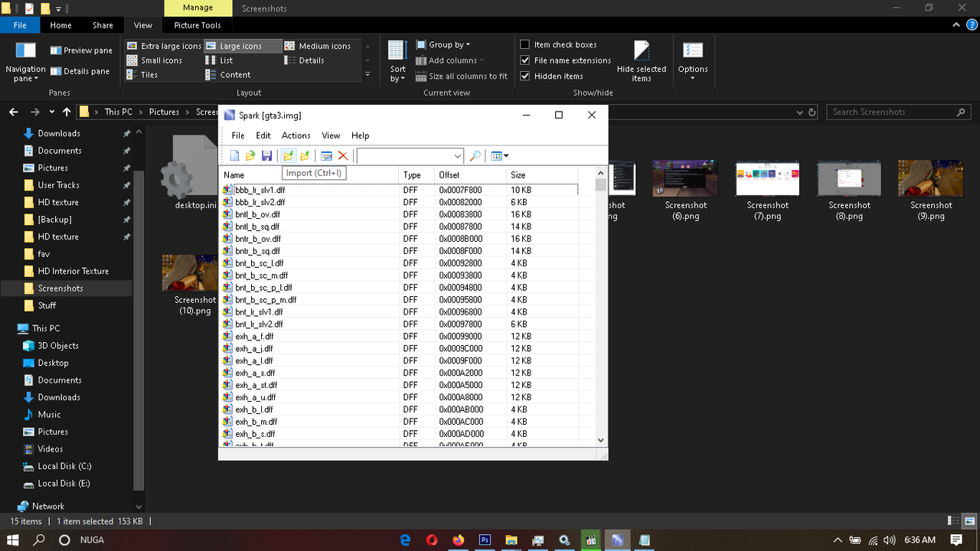Open HD Interior Texture in navigation pane
980x551 pixels.
tap(73, 271)
